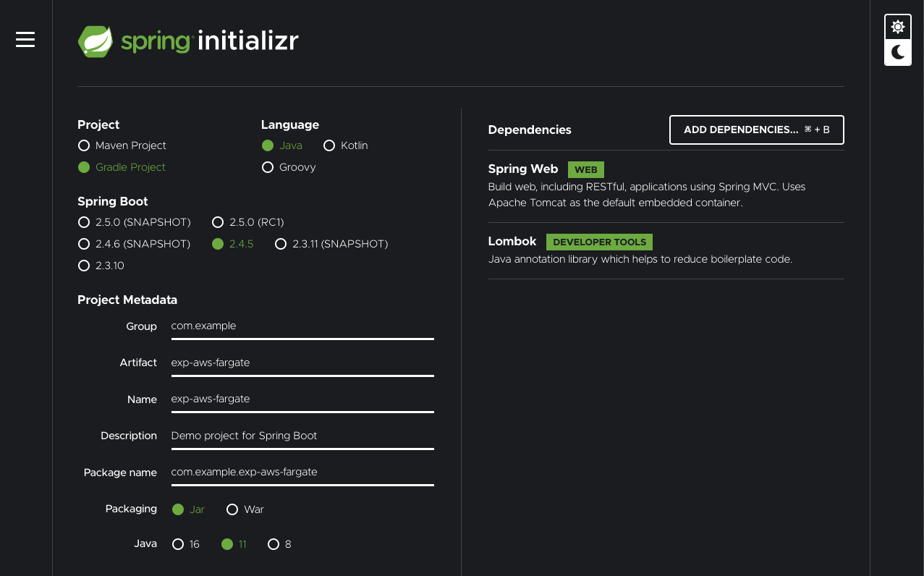Image resolution: width=924 pixels, height=576 pixels.
Task: Choose Kotlin language option
Action: (x=345, y=145)
